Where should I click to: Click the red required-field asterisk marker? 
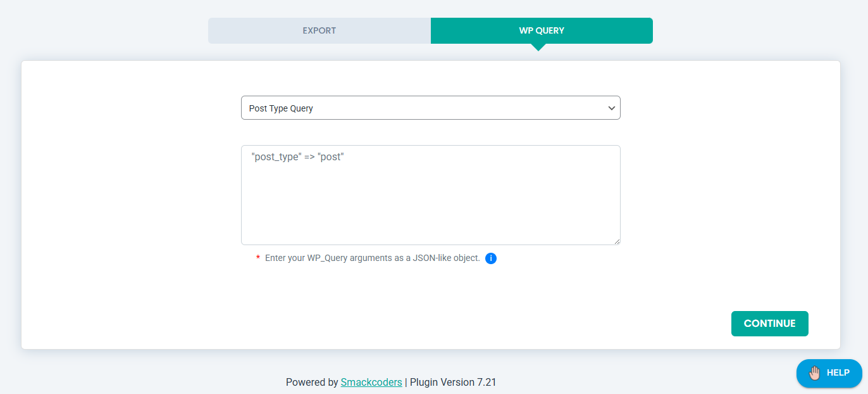257,258
